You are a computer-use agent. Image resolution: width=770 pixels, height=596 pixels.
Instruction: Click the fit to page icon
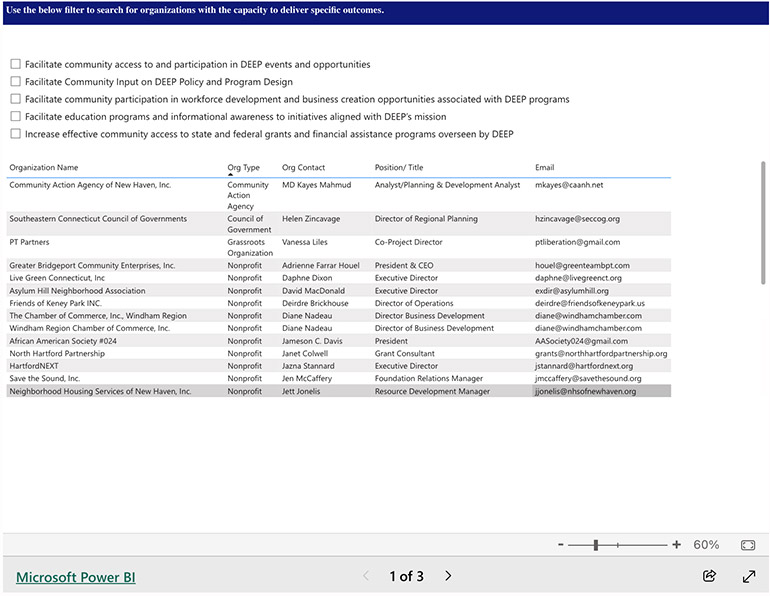[x=747, y=545]
